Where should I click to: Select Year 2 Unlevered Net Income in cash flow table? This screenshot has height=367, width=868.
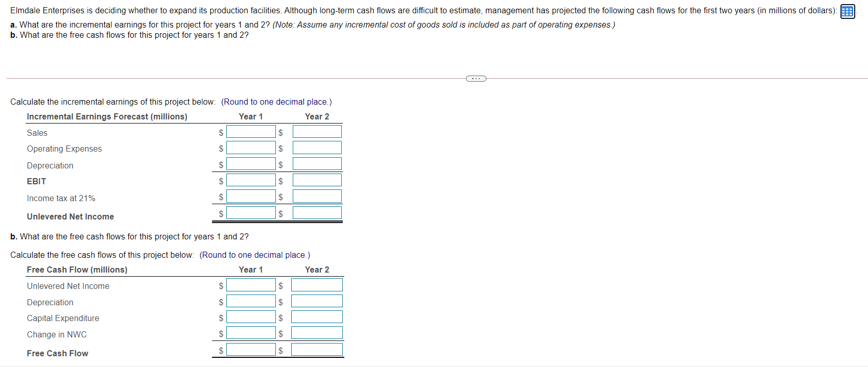317,285
